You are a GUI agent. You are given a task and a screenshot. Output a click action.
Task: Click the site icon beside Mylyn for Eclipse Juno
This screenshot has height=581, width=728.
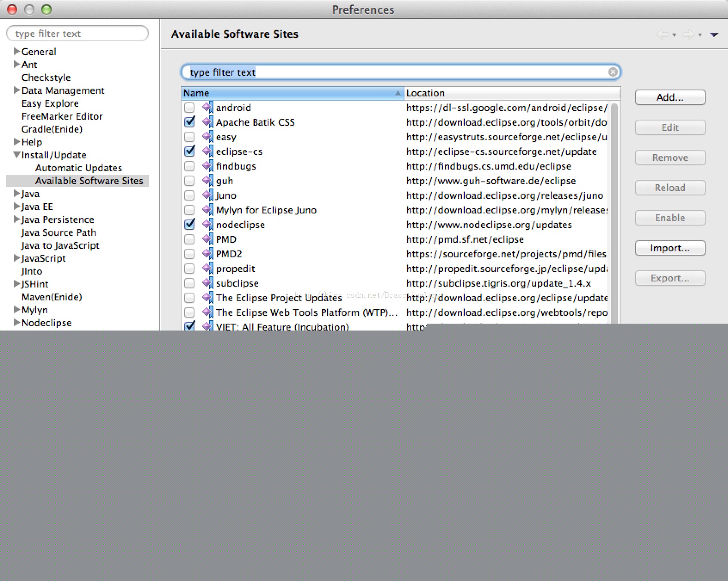coord(208,210)
